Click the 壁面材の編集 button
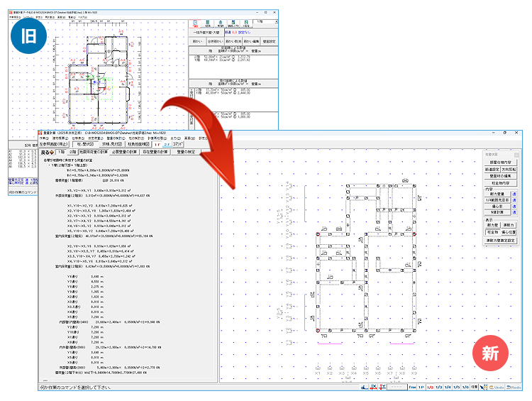 coord(502,176)
